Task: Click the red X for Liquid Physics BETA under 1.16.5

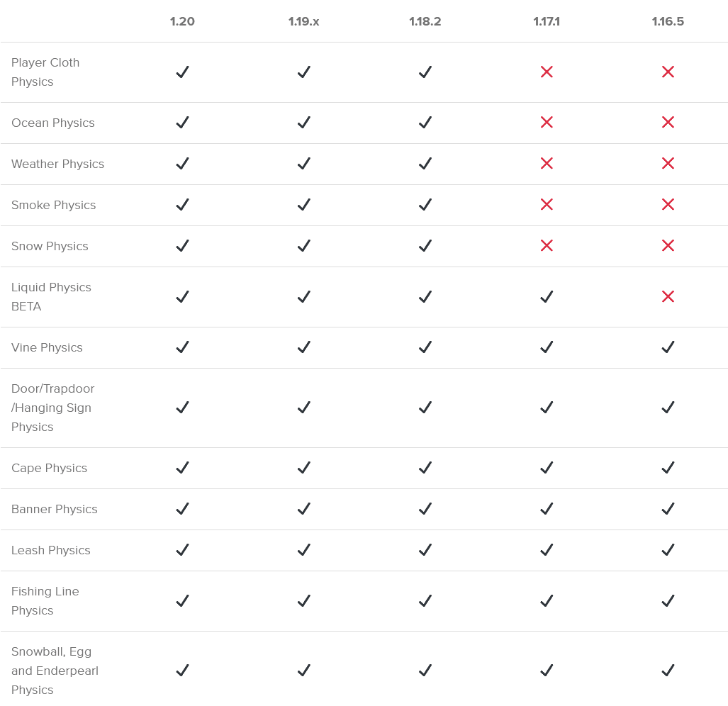Action: pos(668,297)
